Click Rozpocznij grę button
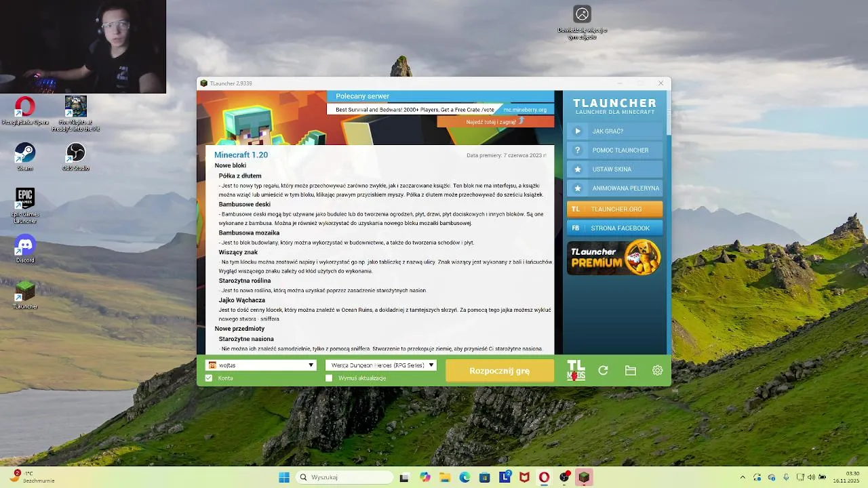 pyautogui.click(x=500, y=371)
